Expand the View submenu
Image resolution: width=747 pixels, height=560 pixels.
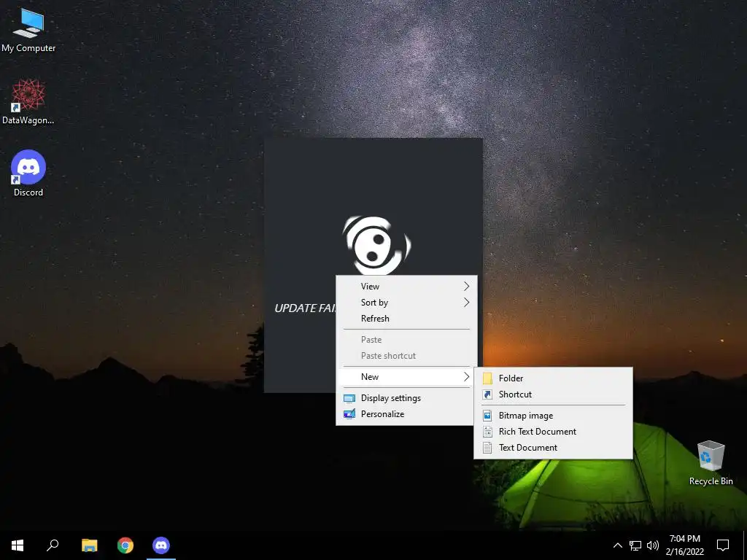[406, 286]
